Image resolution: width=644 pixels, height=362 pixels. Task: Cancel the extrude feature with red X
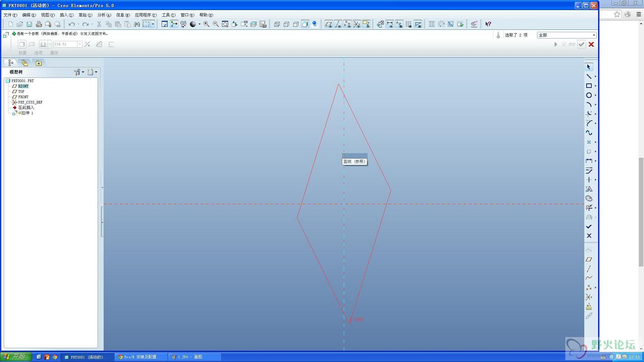(591, 44)
